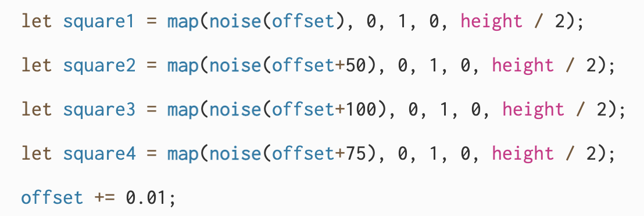Click the square2 variable name
This screenshot has width=644, height=216.
tap(99, 66)
